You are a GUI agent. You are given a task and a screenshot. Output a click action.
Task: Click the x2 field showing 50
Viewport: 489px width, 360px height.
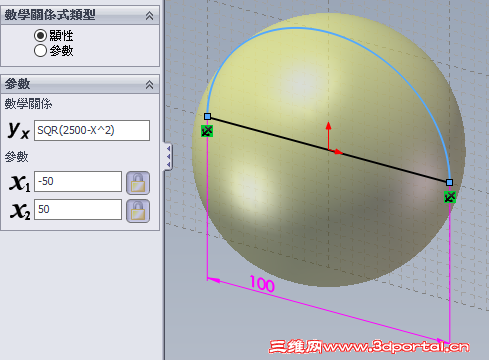78,209
